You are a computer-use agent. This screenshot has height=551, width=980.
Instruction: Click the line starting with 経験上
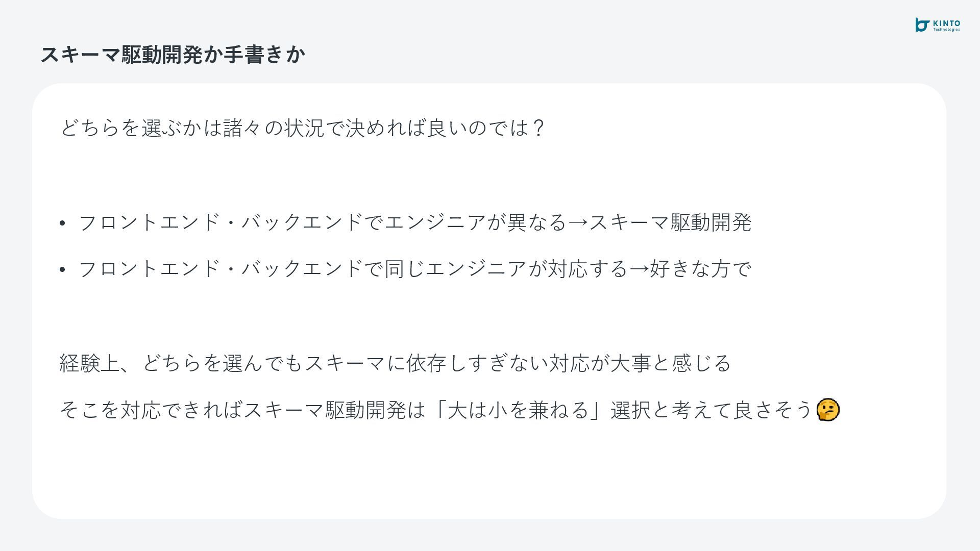pyautogui.click(x=395, y=363)
